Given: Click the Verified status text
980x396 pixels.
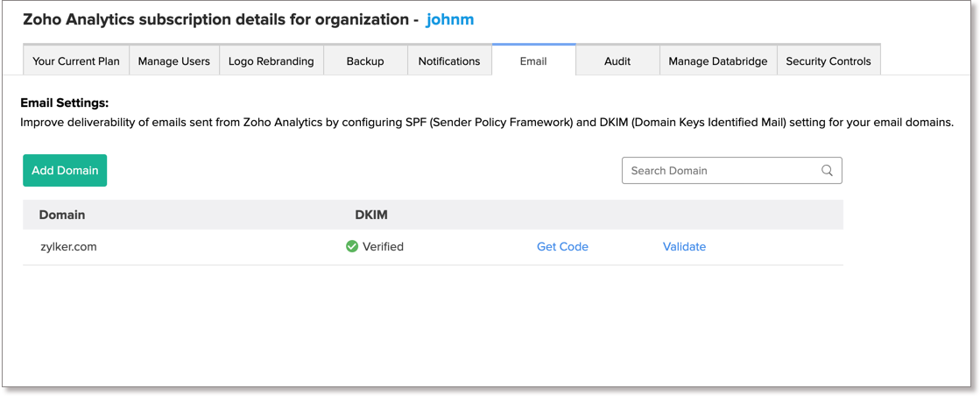Looking at the screenshot, I should point(383,247).
